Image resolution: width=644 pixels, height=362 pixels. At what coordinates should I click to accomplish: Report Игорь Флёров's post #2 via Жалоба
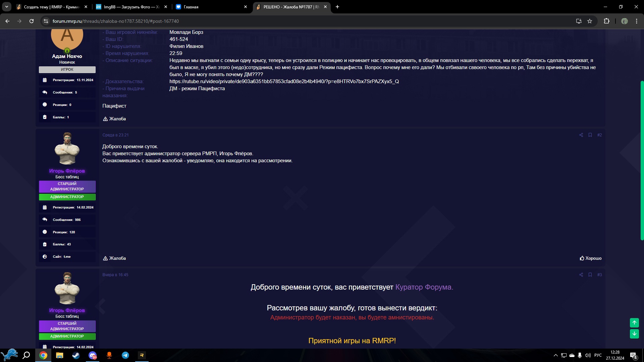114,258
